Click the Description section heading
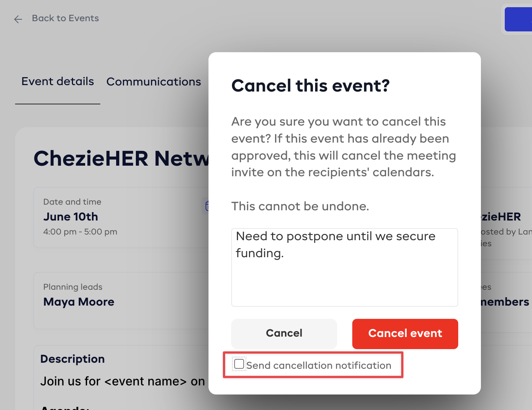 pos(73,359)
